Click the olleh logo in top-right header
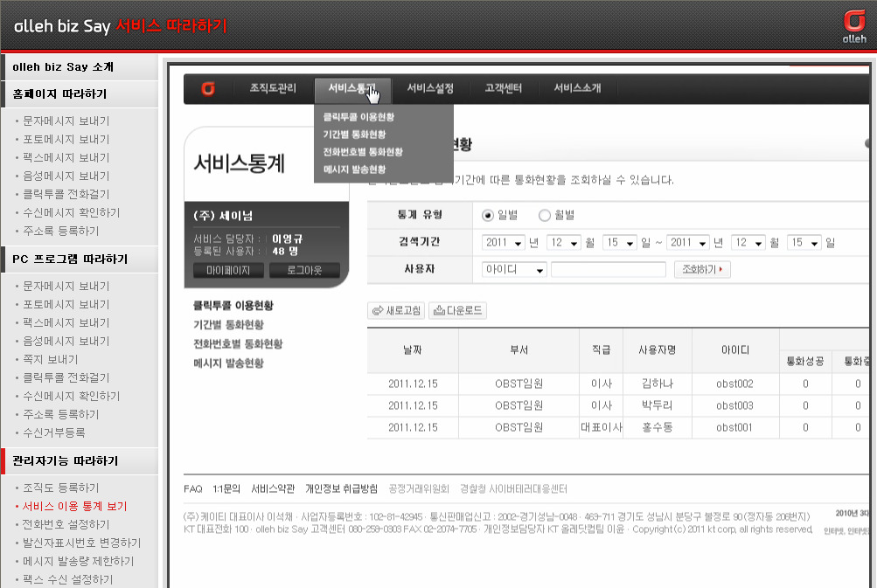 pyautogui.click(x=854, y=26)
